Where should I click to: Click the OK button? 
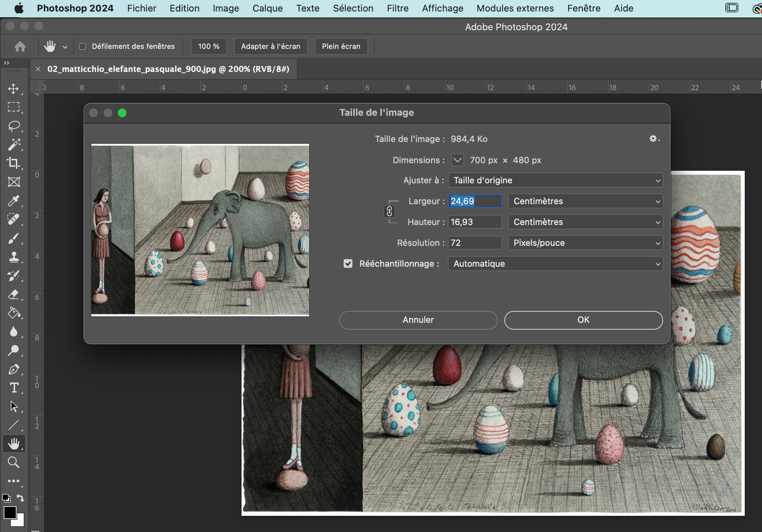(x=583, y=320)
